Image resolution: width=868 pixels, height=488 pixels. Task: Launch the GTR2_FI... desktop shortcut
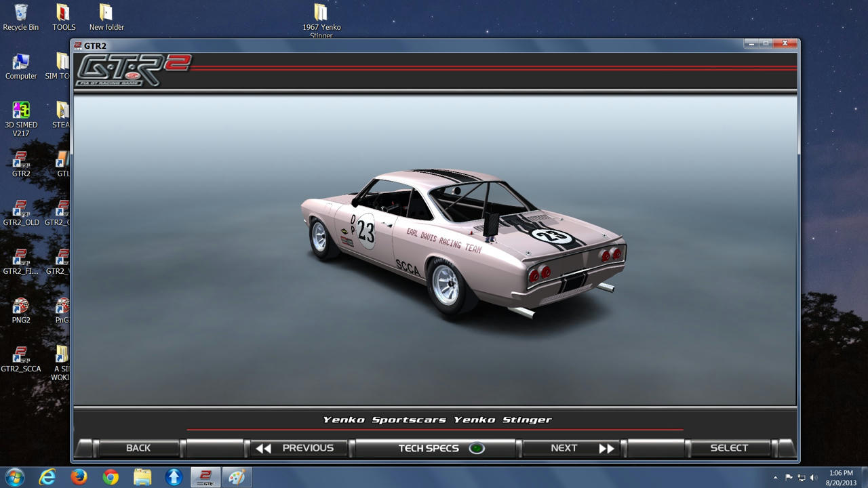pos(21,262)
